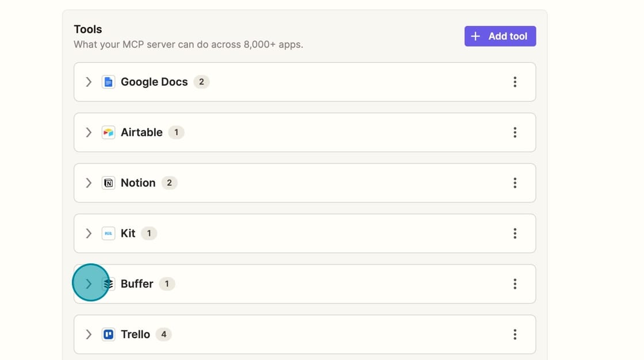Expand the Airtable row chevron
Screen dimensions: 644x360
tap(89, 132)
